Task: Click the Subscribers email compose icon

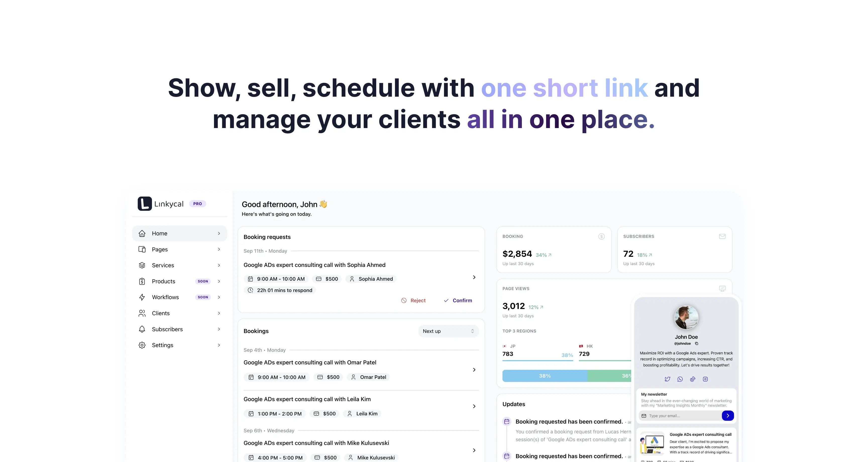Action: point(722,236)
